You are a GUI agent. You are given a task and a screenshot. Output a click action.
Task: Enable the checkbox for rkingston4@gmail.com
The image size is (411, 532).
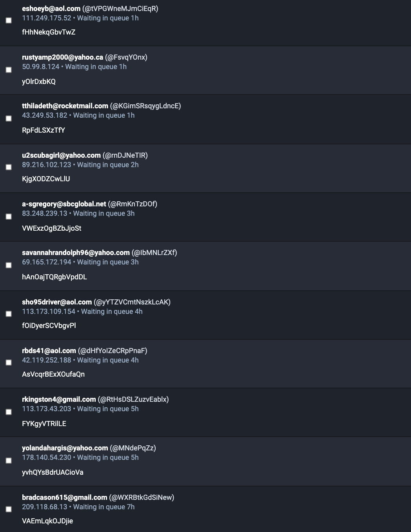pyautogui.click(x=9, y=412)
